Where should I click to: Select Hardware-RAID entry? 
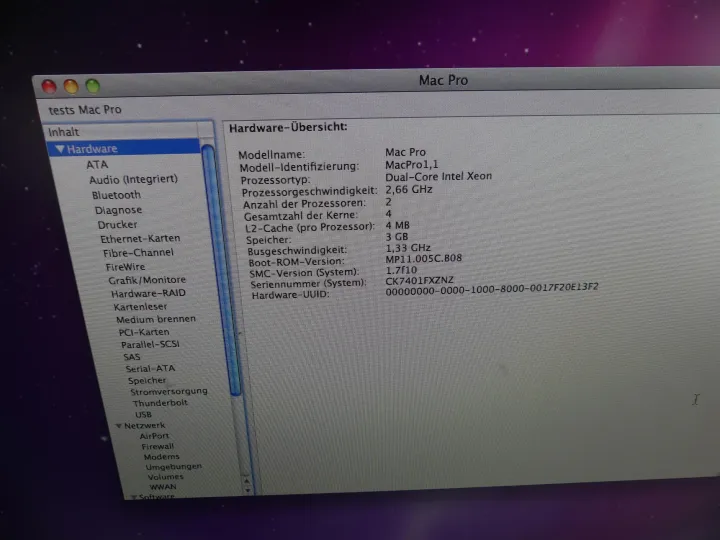(x=148, y=293)
